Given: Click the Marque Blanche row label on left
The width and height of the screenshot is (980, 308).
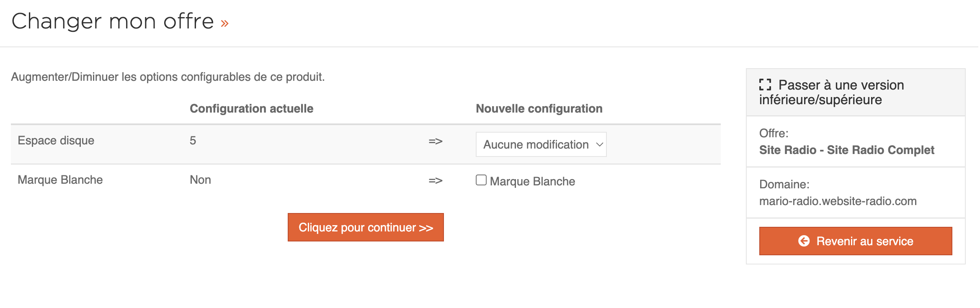Looking at the screenshot, I should (60, 180).
